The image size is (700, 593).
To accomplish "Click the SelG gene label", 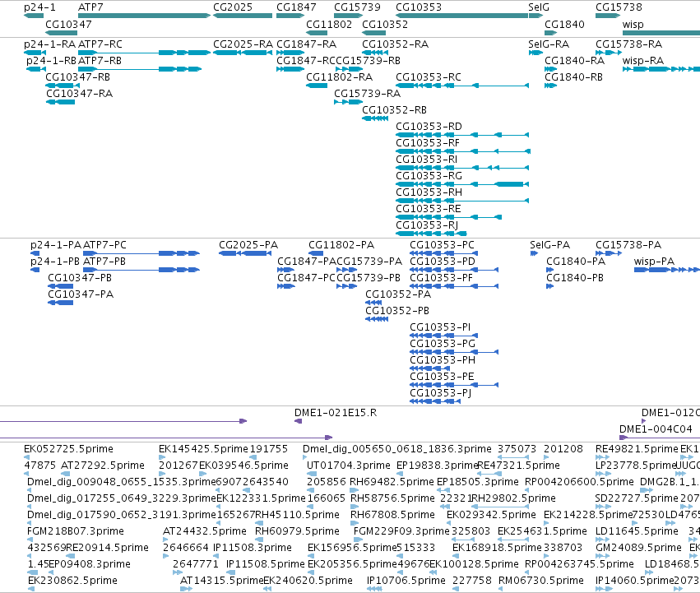I will point(539,7).
